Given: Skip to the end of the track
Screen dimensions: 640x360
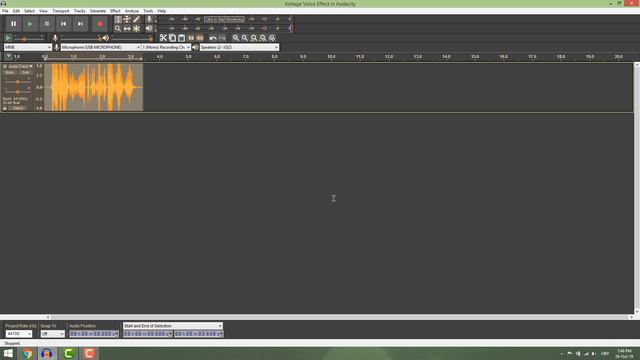Looking at the screenshot, I should pos(80,24).
